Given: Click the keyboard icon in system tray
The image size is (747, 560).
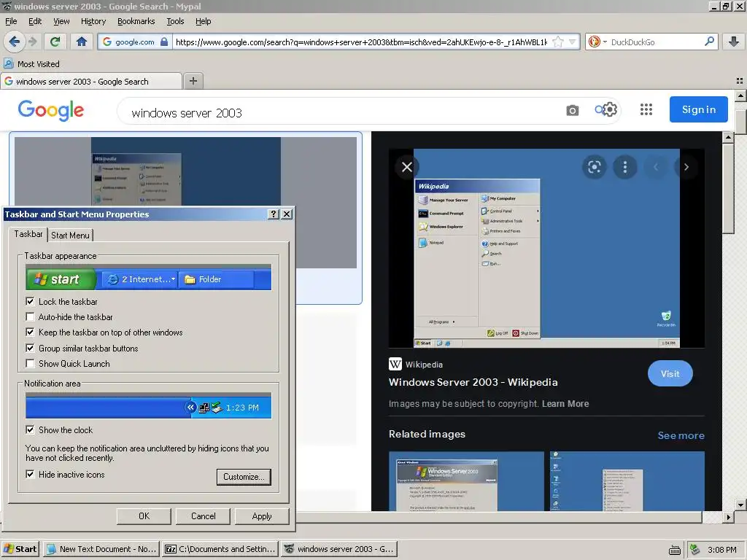Looking at the screenshot, I should pos(675,550).
